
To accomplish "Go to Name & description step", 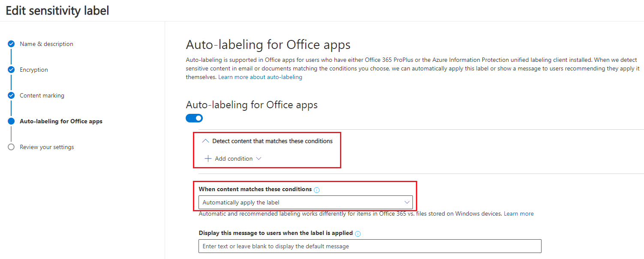I will point(46,44).
